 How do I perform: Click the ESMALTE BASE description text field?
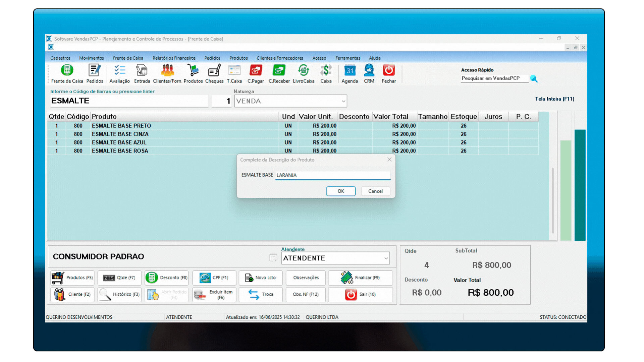(332, 175)
